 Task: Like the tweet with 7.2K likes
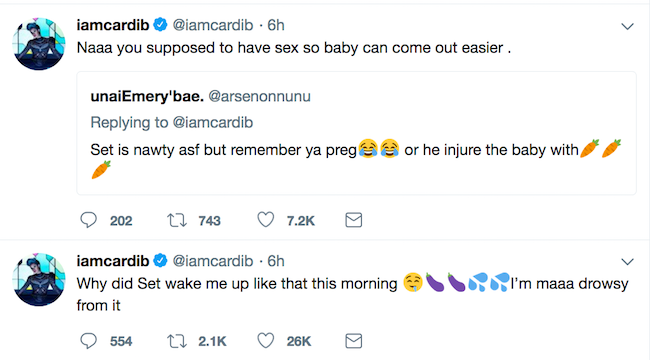click(266, 220)
